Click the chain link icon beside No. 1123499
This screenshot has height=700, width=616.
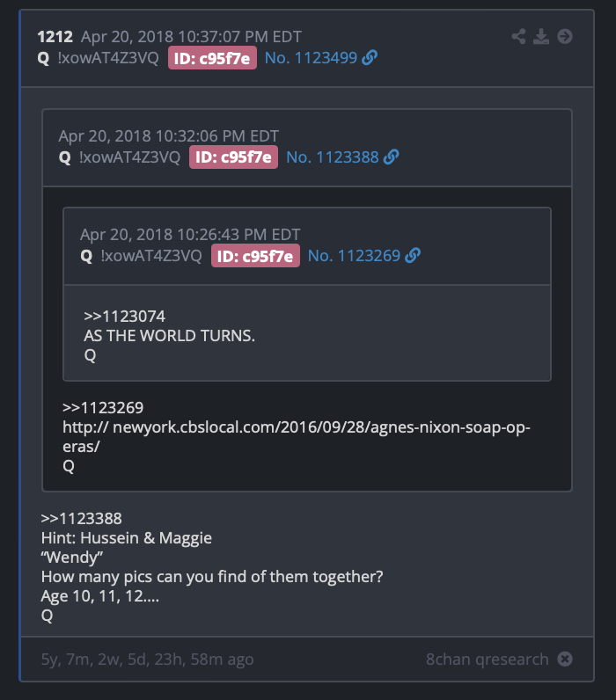(x=370, y=57)
